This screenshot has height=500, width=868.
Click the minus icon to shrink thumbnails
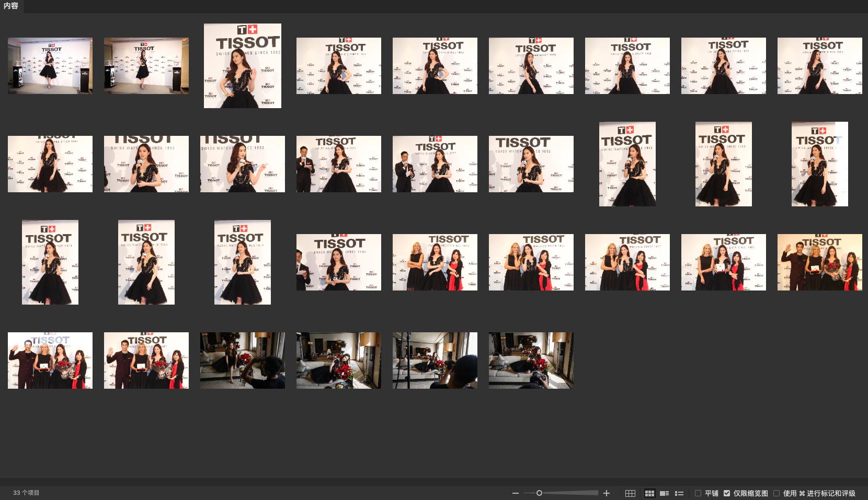(x=516, y=493)
